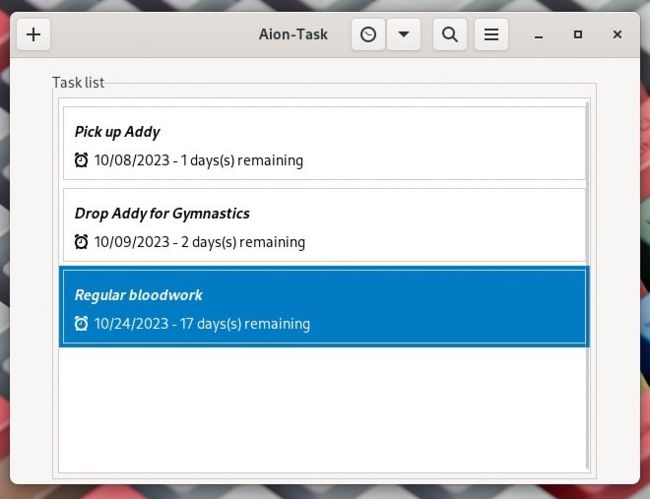This screenshot has height=499, width=650.
Task: Open the hamburger main menu
Action: [491, 35]
